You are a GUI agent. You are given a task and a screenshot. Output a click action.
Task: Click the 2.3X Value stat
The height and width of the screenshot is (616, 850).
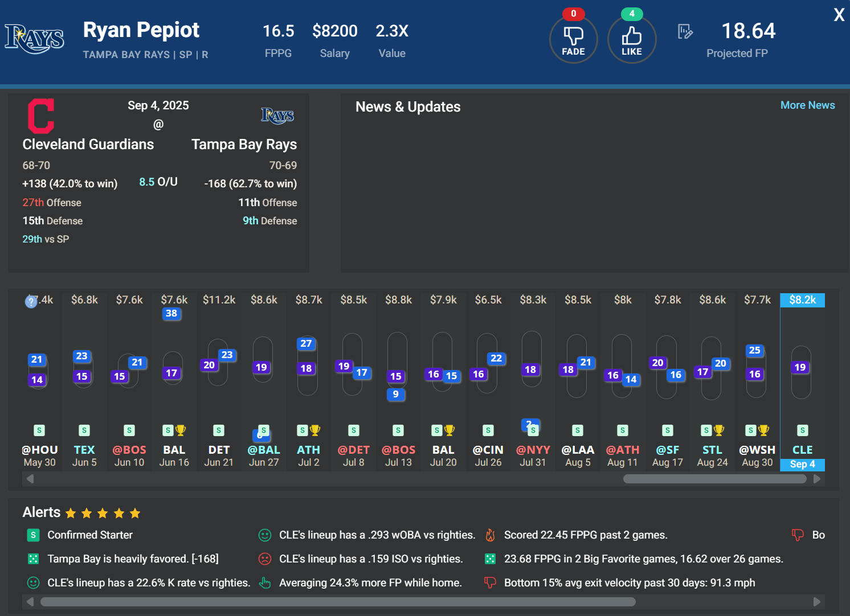tap(392, 31)
